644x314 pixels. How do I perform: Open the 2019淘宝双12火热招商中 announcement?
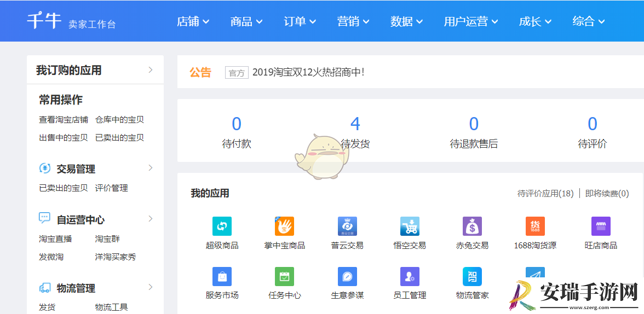pyautogui.click(x=308, y=72)
